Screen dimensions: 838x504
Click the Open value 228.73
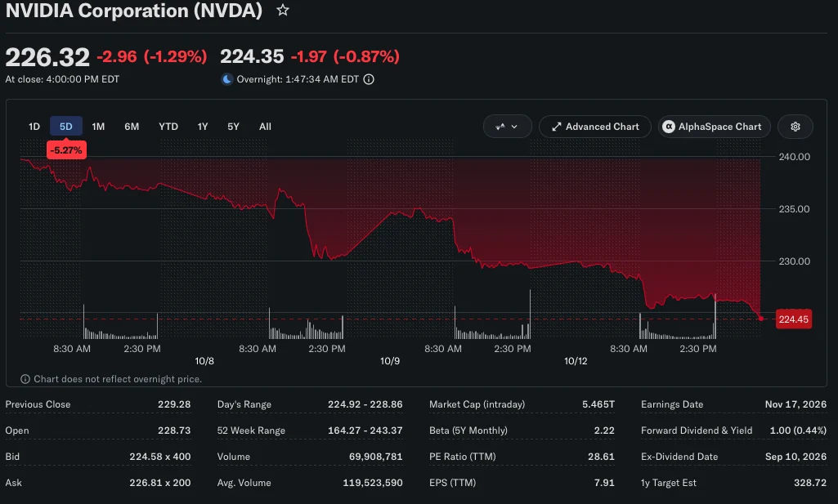point(174,430)
